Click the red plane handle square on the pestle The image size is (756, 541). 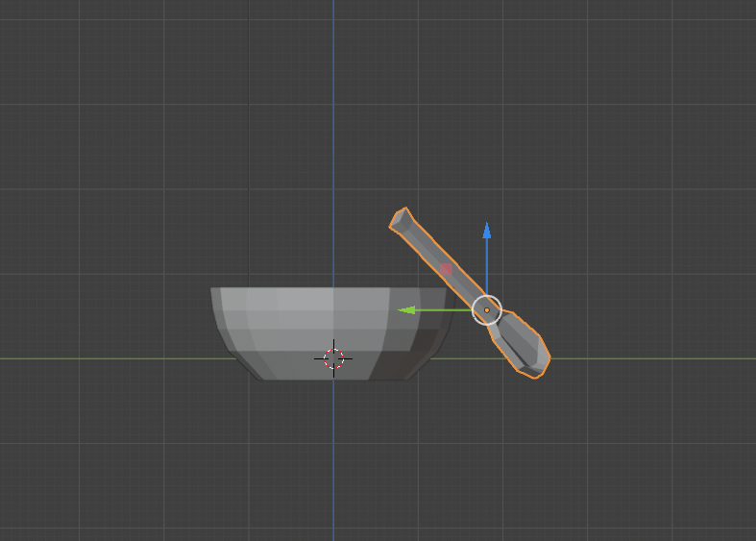(446, 269)
